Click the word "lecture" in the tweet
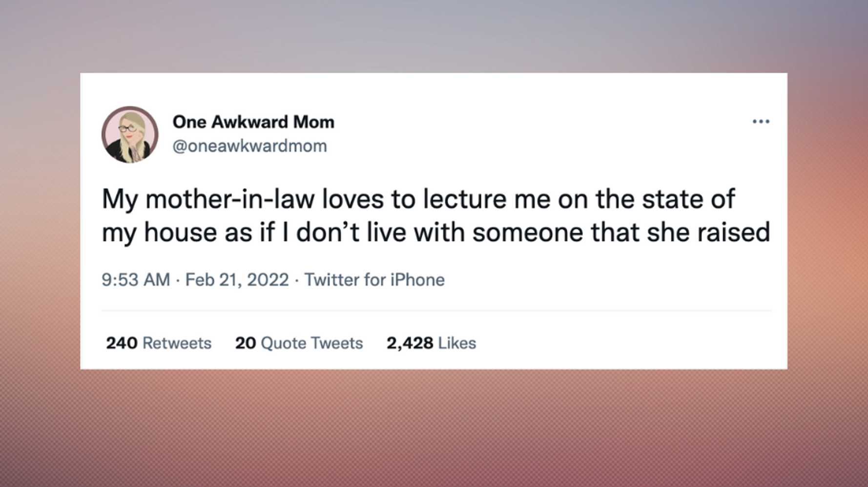The height and width of the screenshot is (487, 868). [x=464, y=199]
